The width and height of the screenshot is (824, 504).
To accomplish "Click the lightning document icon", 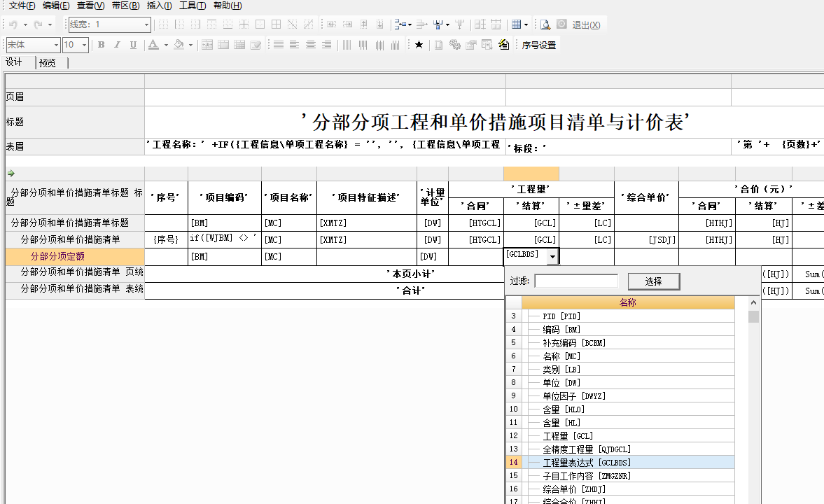I will click(x=503, y=45).
